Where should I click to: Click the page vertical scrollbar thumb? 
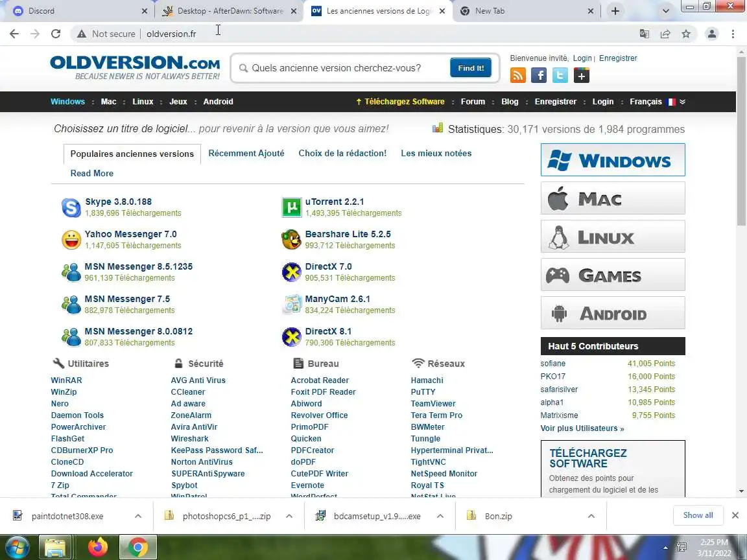point(741,141)
